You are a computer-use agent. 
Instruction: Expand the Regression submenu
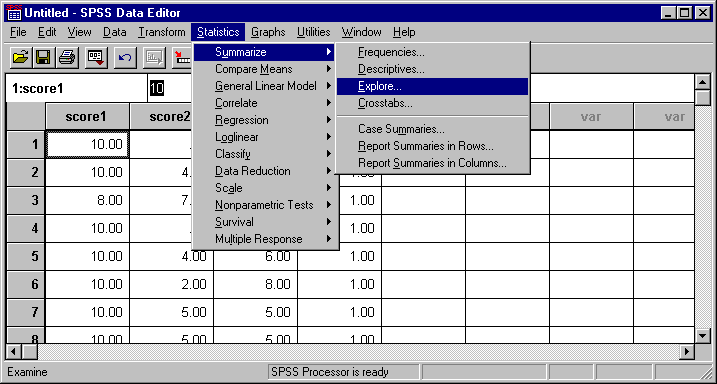coord(265,120)
